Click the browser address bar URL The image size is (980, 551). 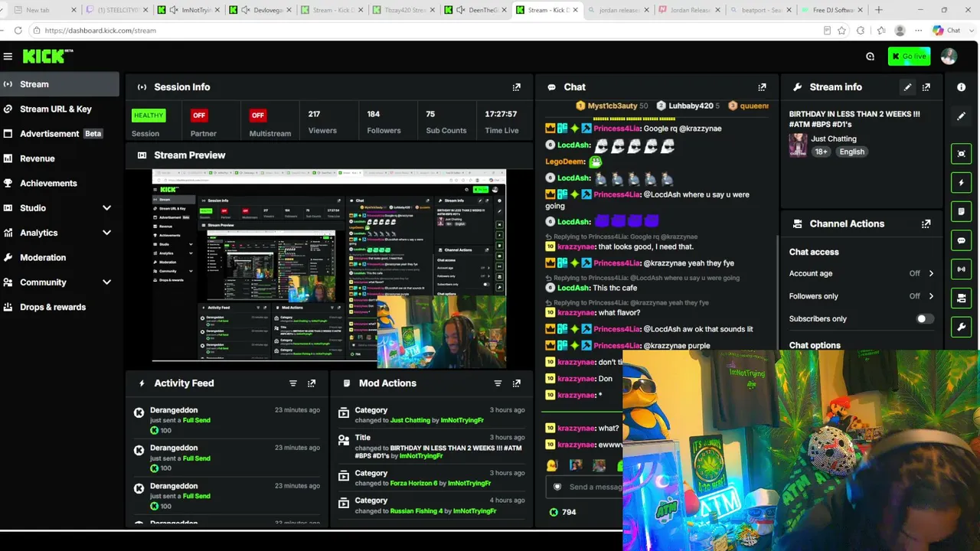point(100,31)
